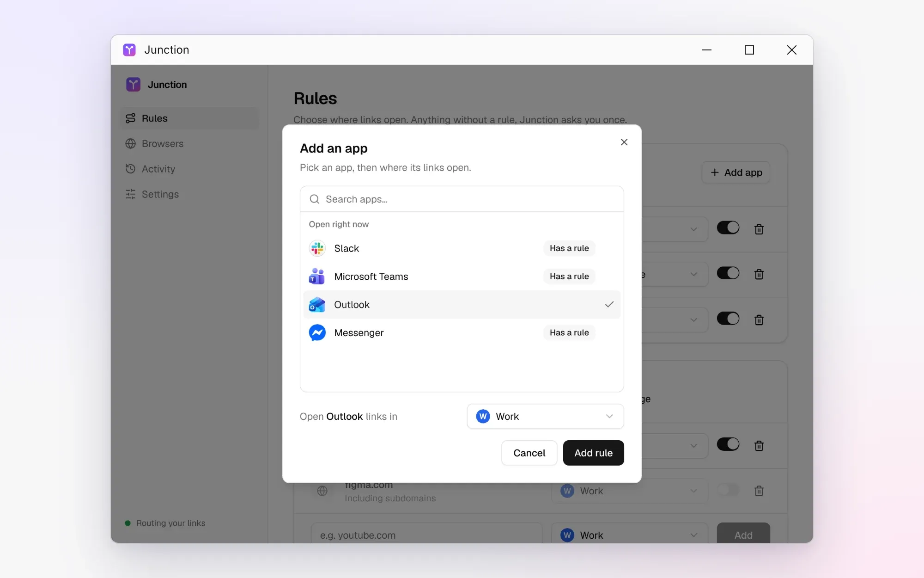Delete the figma.com rule
This screenshot has height=578, width=924.
[x=759, y=491]
